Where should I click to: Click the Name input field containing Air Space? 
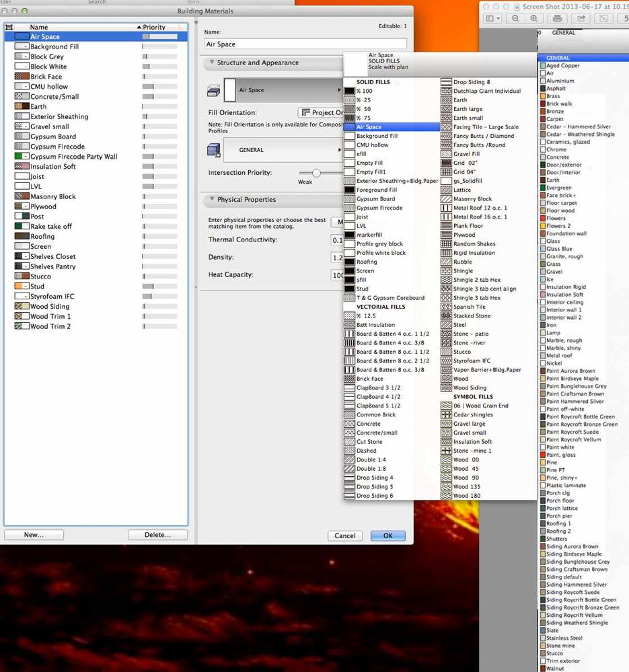(305, 44)
